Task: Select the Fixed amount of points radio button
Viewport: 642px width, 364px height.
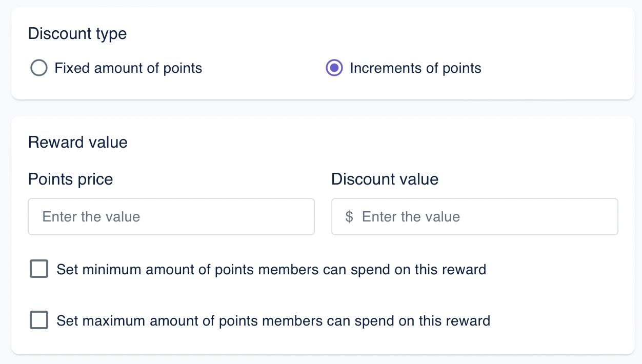Action: click(39, 68)
